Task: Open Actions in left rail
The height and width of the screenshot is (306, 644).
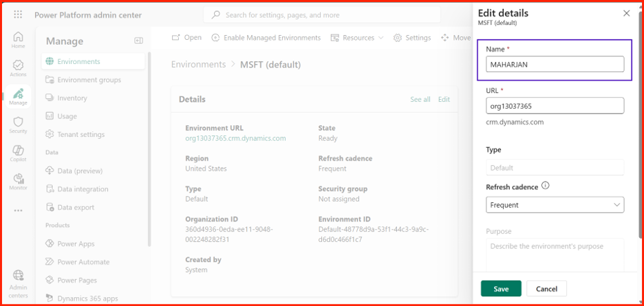Action: tap(18, 68)
